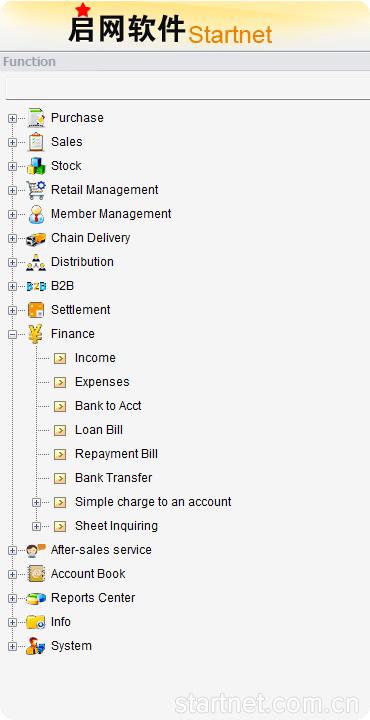This screenshot has width=370, height=720.
Task: Select the Repayment Bill entry
Action: (116, 454)
